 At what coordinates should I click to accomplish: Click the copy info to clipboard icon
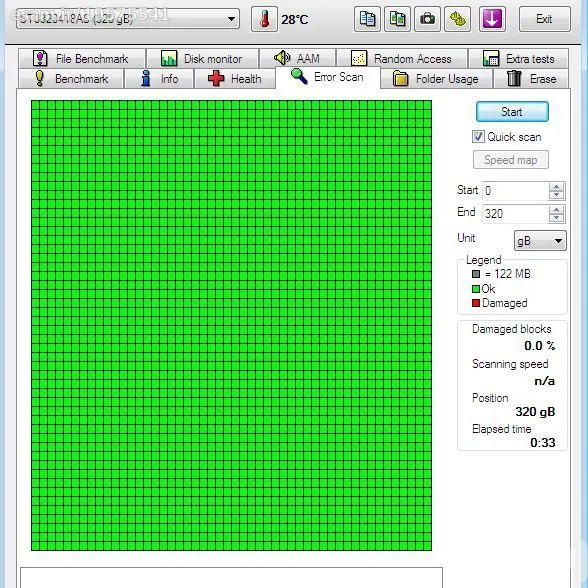click(367, 19)
